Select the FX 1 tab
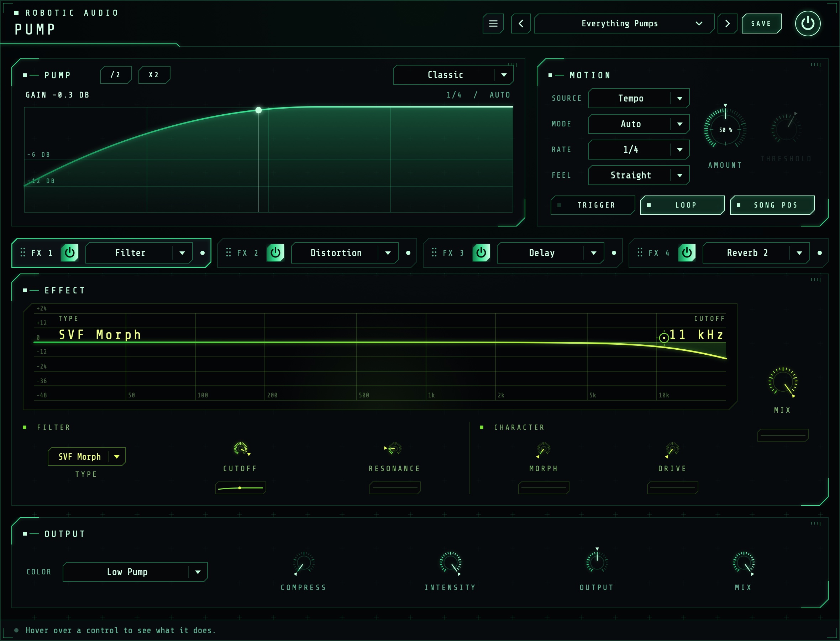Image resolution: width=840 pixels, height=641 pixels. (42, 253)
